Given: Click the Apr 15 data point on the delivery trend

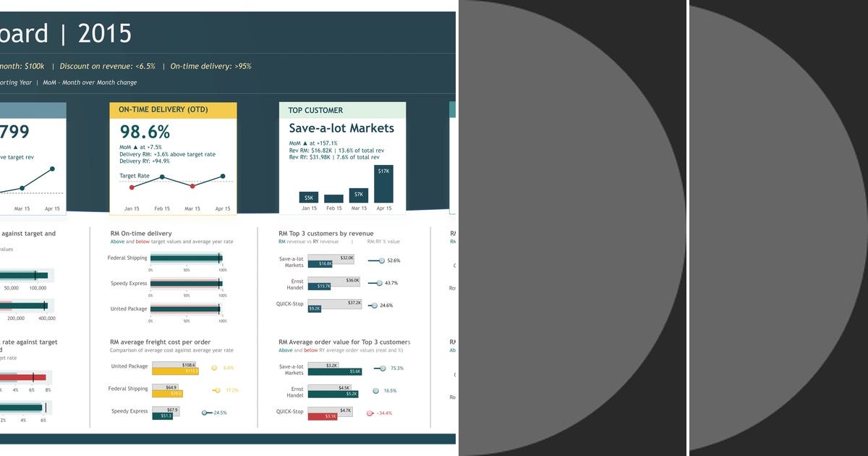Looking at the screenshot, I should (x=224, y=175).
